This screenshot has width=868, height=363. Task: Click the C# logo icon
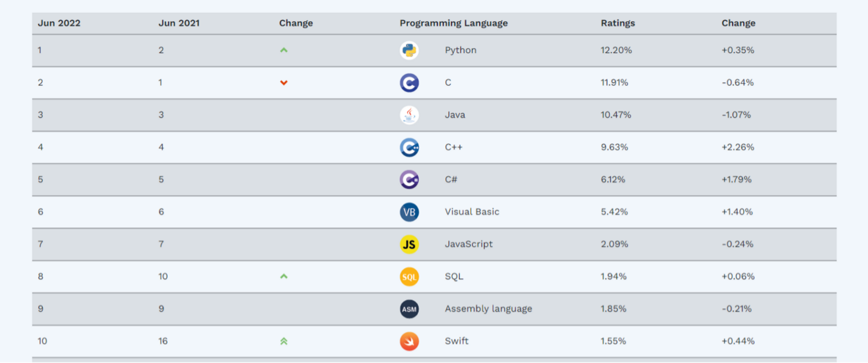pyautogui.click(x=409, y=180)
